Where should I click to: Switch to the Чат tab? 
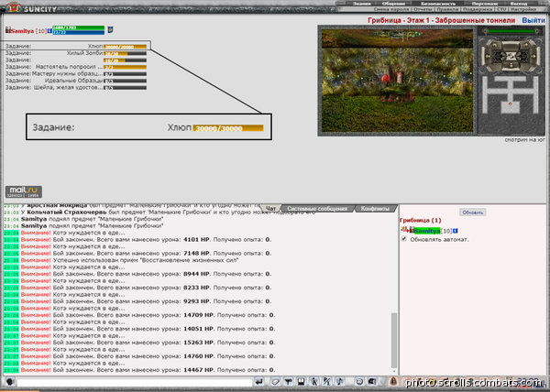coord(270,209)
